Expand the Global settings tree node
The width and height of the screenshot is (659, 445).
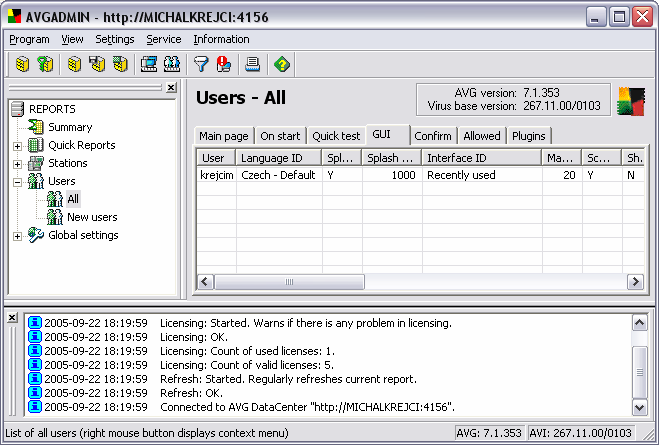pyautogui.click(x=17, y=236)
